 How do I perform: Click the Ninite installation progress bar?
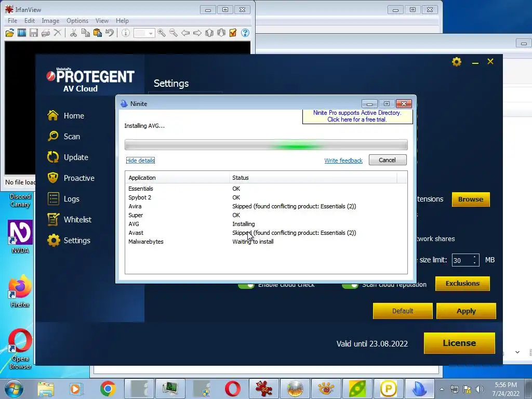coord(266,145)
